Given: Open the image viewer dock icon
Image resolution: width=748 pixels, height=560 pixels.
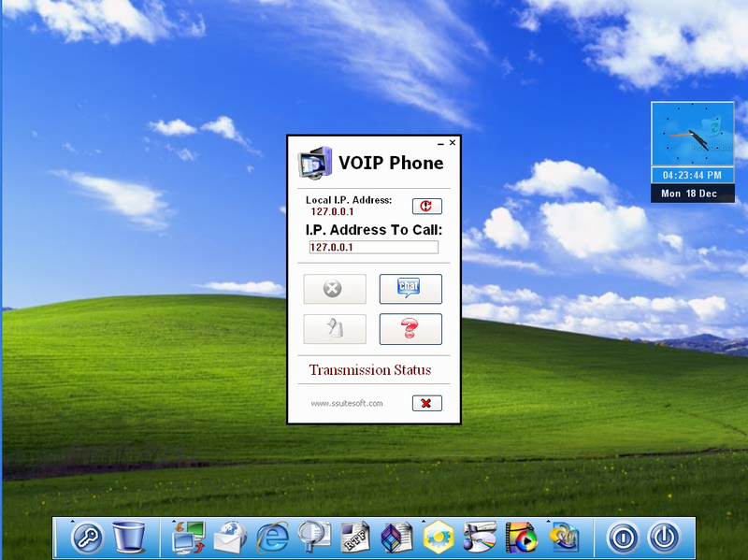Looking at the screenshot, I should tap(565, 538).
